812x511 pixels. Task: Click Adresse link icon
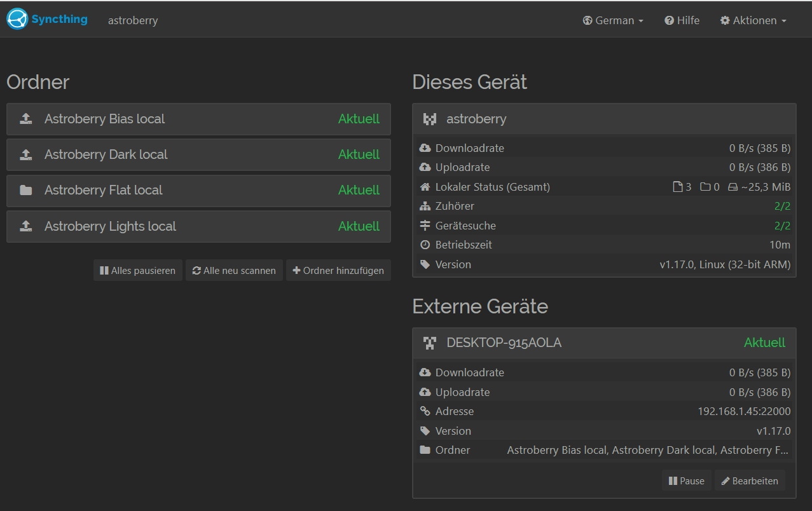pos(425,411)
